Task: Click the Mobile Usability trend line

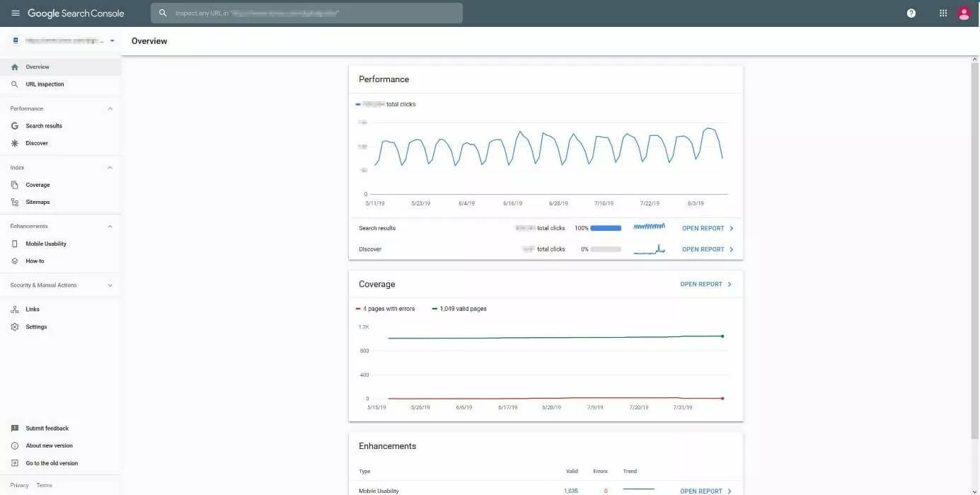Action: (638, 489)
